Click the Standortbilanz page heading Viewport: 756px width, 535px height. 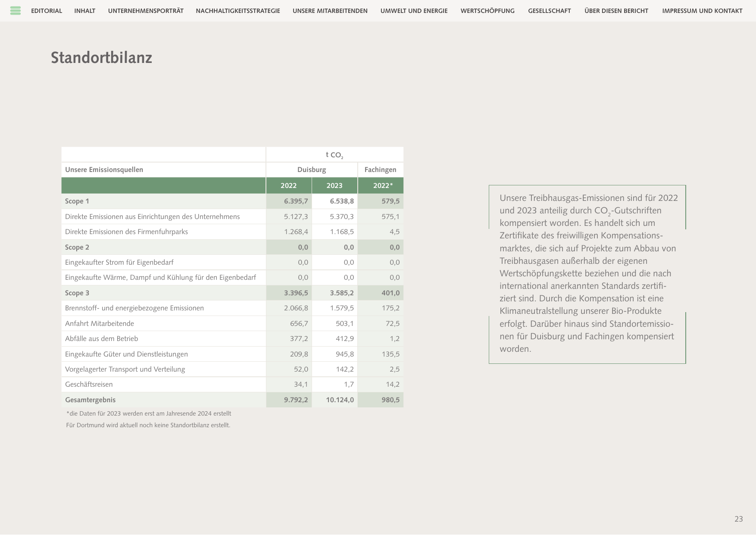click(x=101, y=58)
